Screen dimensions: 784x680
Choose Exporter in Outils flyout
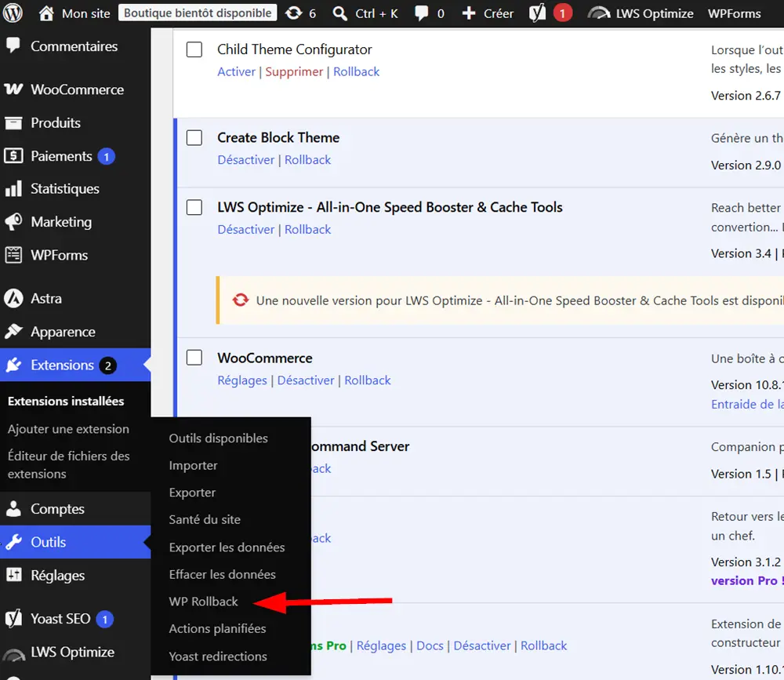tap(192, 493)
